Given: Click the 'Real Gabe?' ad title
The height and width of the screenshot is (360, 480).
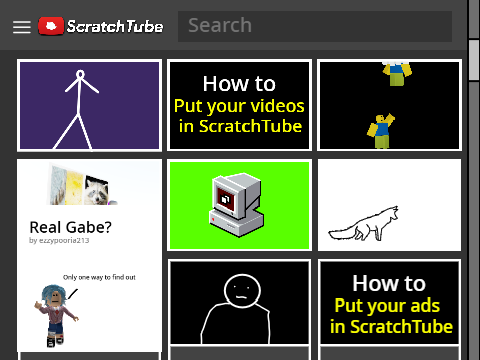Looking at the screenshot, I should (70, 227).
